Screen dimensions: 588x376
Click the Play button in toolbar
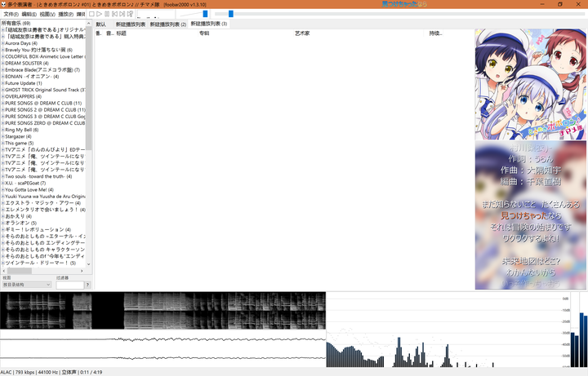pos(99,14)
